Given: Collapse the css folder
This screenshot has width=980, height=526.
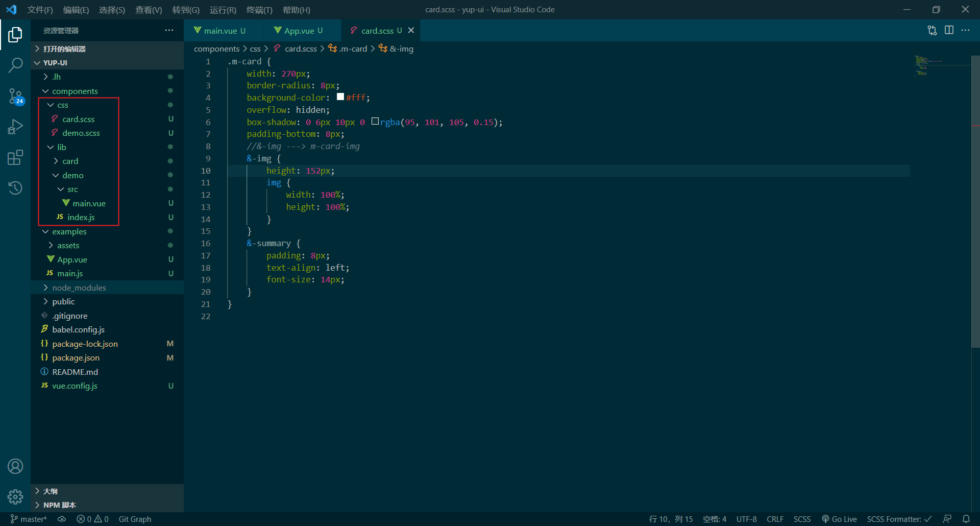Looking at the screenshot, I should click(x=107, y=105).
